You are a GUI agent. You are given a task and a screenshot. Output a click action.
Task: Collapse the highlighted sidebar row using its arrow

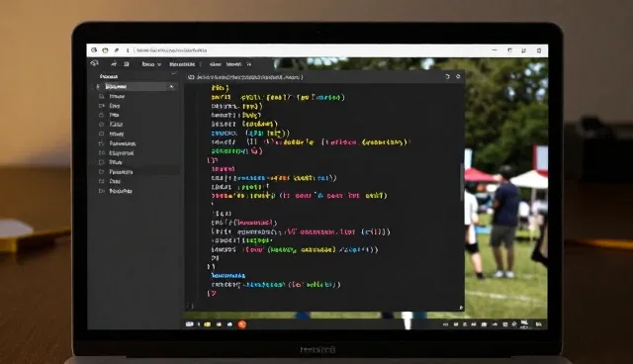pyautogui.click(x=171, y=86)
